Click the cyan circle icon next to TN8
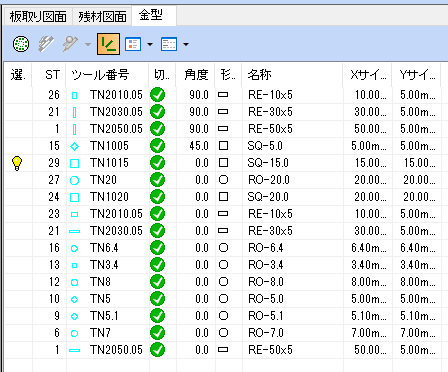The height and width of the screenshot is (372, 448). [x=74, y=282]
